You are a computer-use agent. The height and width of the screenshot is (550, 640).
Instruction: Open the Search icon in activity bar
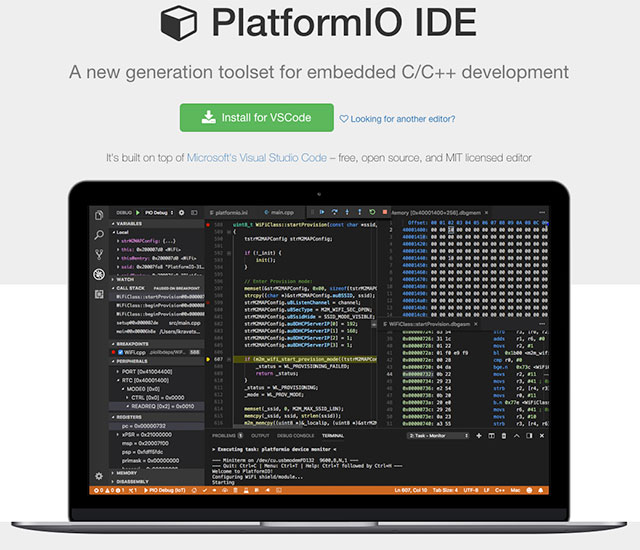click(99, 234)
